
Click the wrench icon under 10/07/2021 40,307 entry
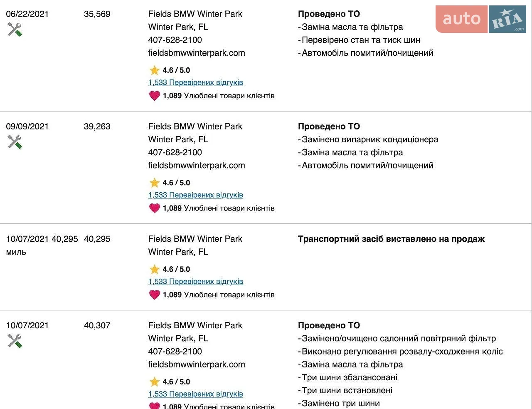coord(15,341)
